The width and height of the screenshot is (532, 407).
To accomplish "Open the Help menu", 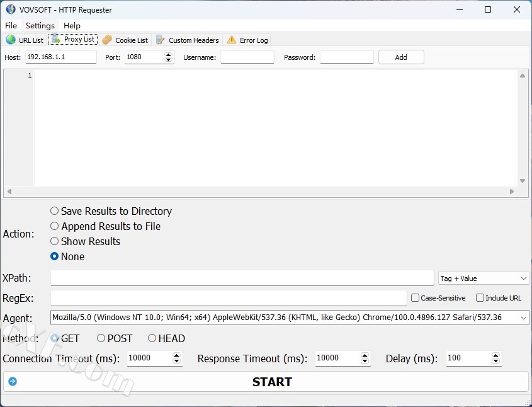I will [x=72, y=25].
